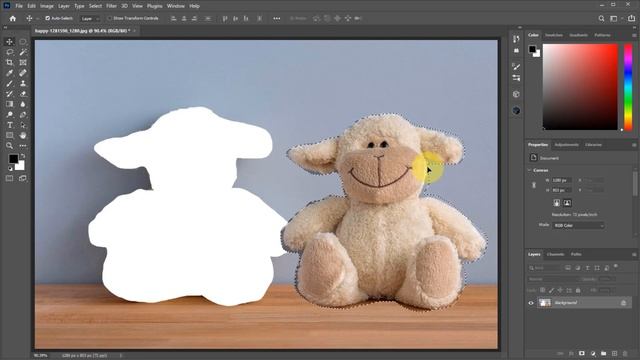Screen dimensions: 640x360
Task: Select the Eyedropper tool
Action: (x=9, y=73)
